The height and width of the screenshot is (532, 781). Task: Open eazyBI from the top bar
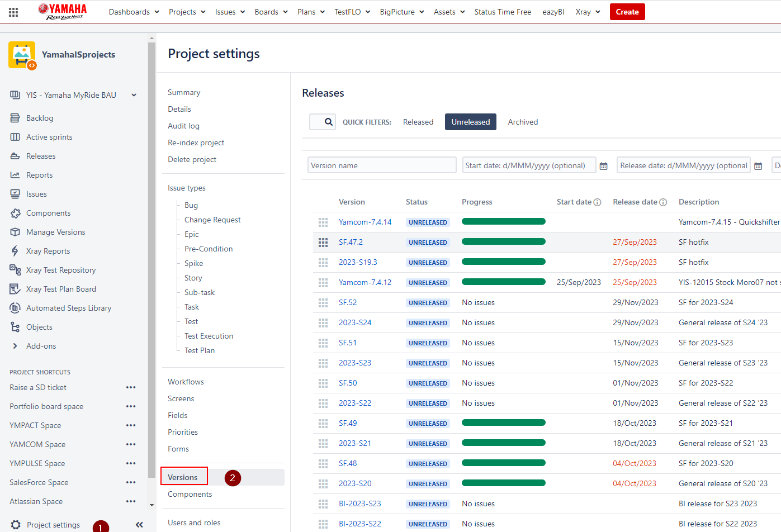click(553, 12)
